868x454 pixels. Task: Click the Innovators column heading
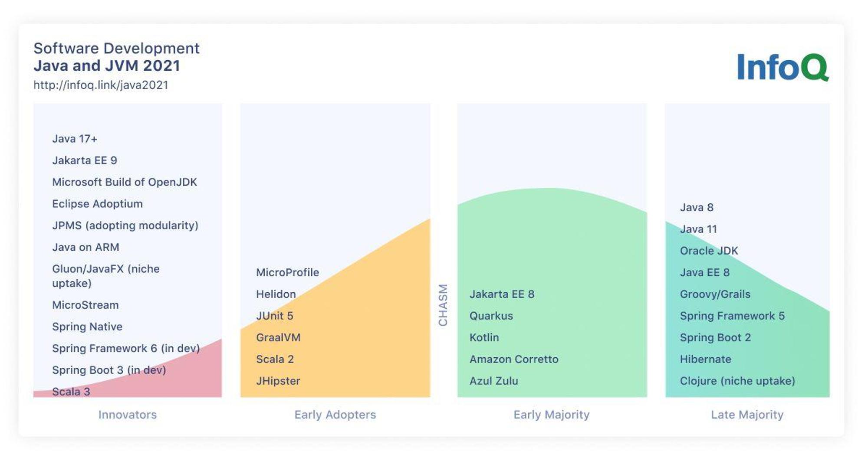[x=128, y=415]
